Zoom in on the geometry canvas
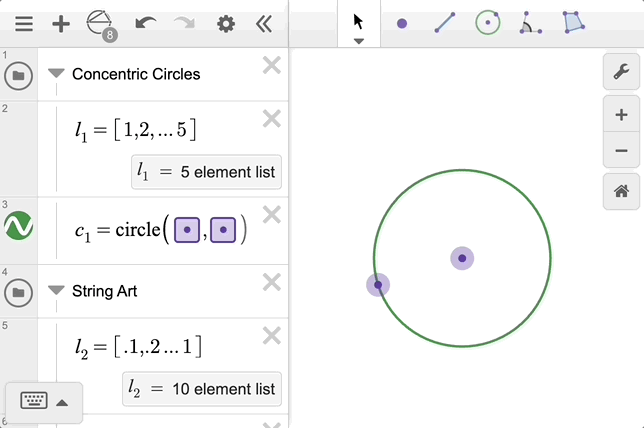Image resolution: width=644 pixels, height=428 pixels. [621, 115]
